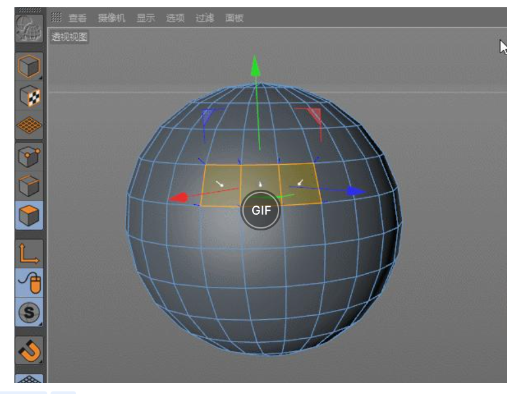Open the 摄像机 menu

pos(111,18)
